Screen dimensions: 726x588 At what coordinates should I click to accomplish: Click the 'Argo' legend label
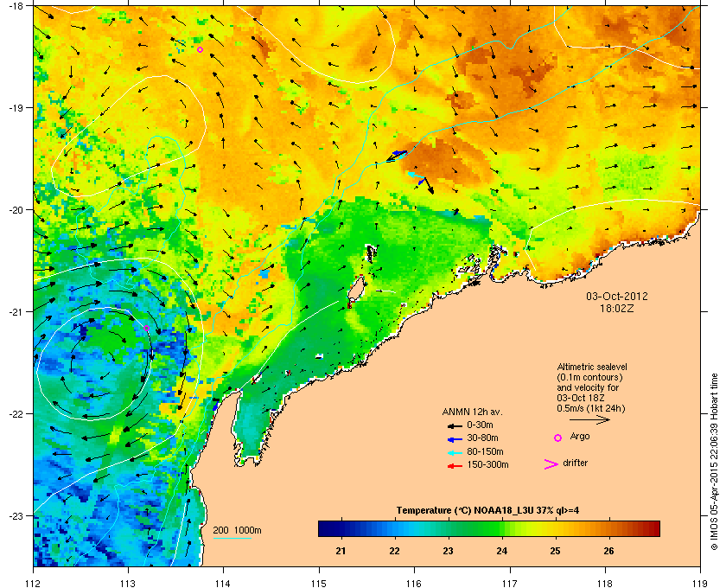pos(580,437)
